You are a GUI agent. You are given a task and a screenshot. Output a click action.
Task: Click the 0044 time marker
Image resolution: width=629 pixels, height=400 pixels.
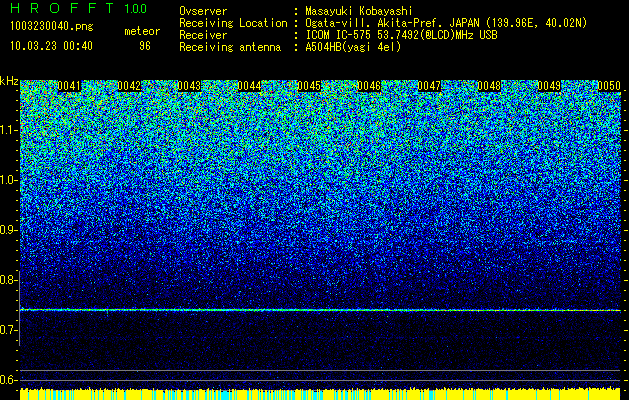[249, 86]
